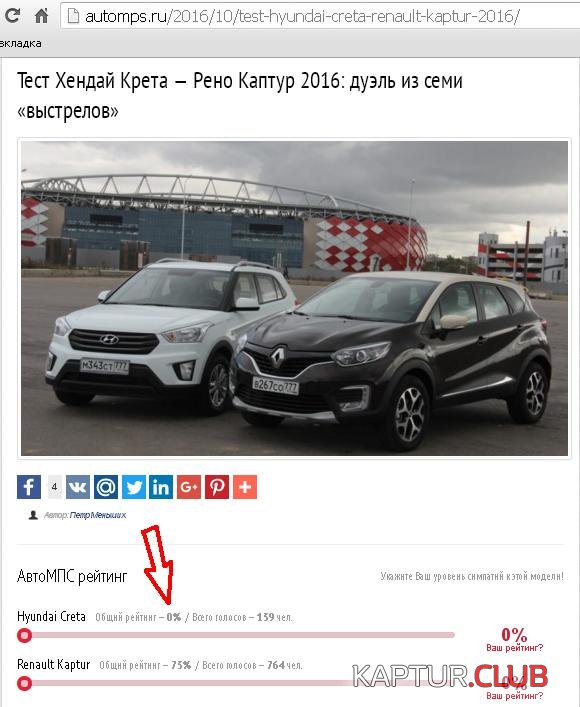The image size is (580, 707).
Task: Share the article on Google Plus
Action: [x=189, y=487]
